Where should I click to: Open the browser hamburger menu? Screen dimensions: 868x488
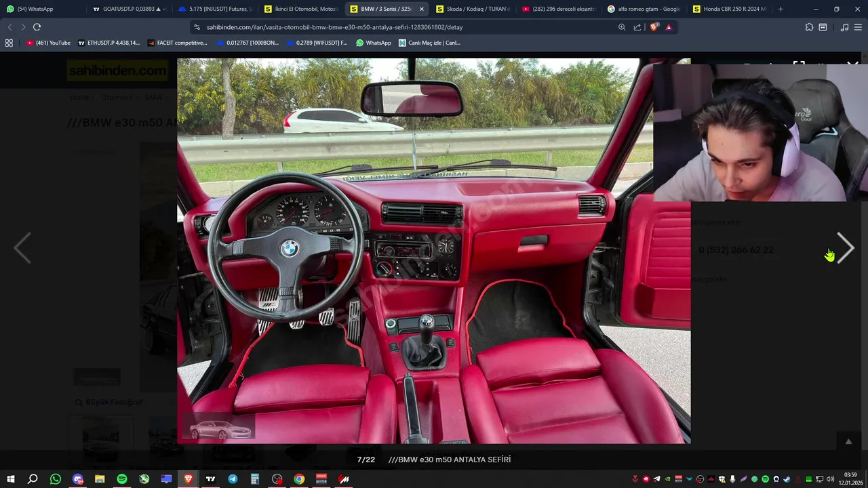[x=858, y=27]
